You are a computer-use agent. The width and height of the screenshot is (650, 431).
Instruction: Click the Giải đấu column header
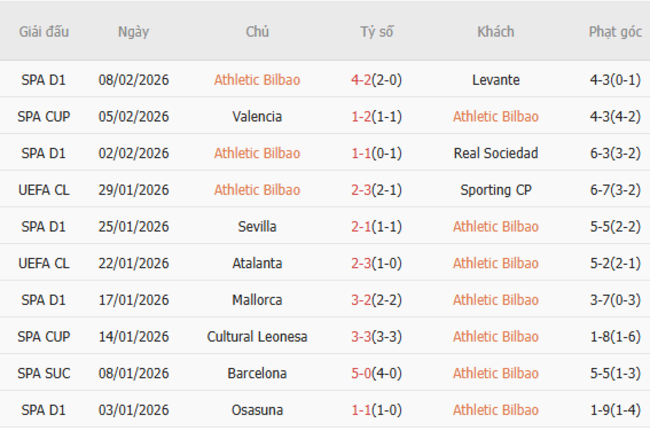pyautogui.click(x=44, y=32)
